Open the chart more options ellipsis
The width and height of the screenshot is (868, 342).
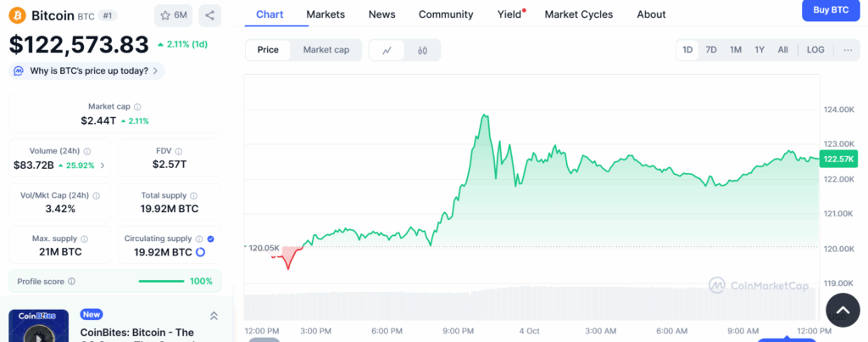[x=848, y=50]
